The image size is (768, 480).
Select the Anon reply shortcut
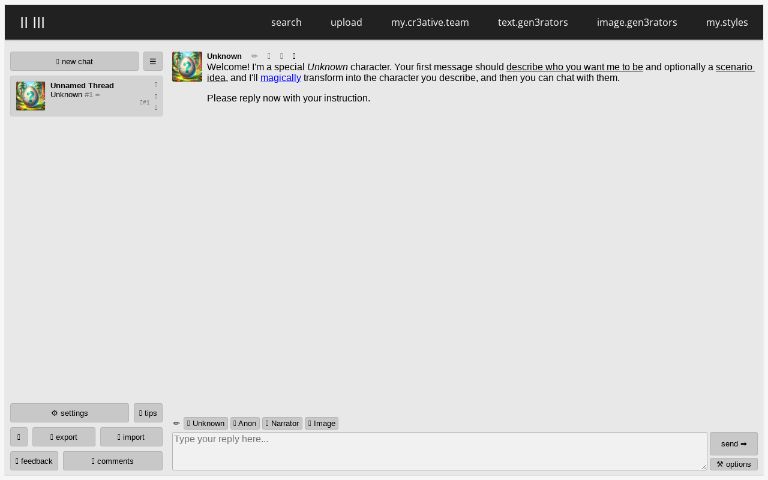244,423
